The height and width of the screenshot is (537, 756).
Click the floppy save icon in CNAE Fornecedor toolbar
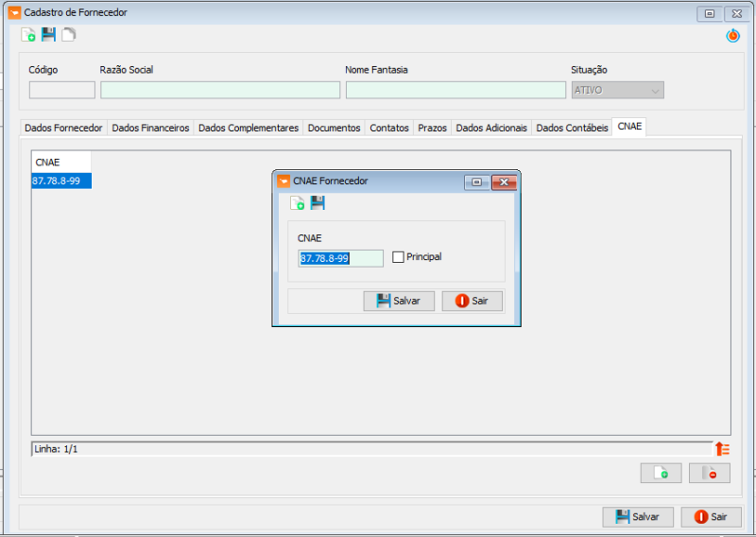pos(318,202)
